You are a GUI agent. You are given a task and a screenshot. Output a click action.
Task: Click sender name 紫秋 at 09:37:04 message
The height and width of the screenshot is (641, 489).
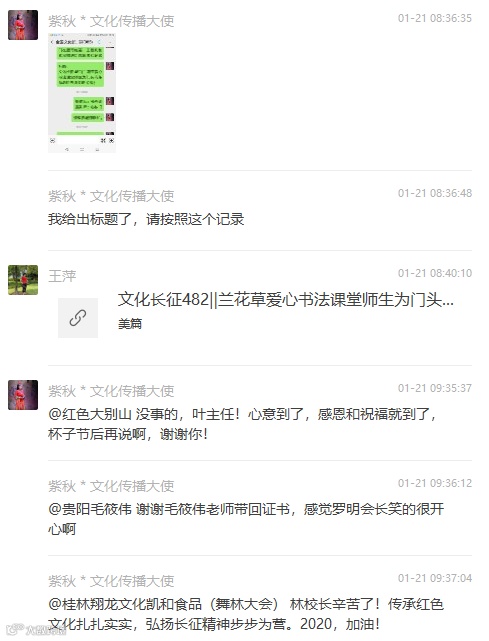(111, 581)
